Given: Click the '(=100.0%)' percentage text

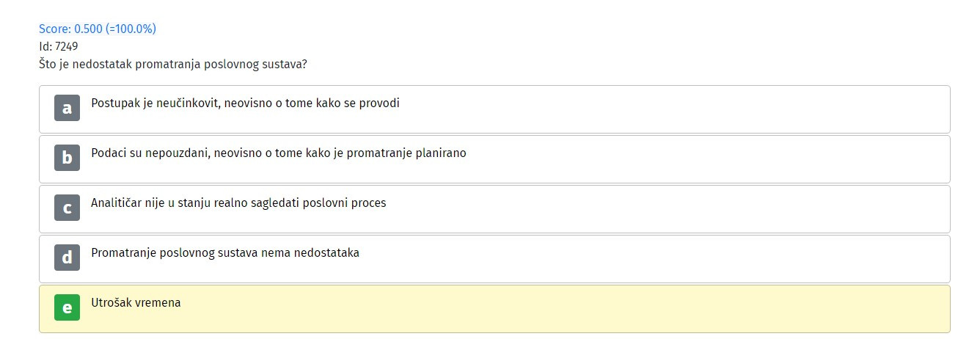Looking at the screenshot, I should (131, 29).
